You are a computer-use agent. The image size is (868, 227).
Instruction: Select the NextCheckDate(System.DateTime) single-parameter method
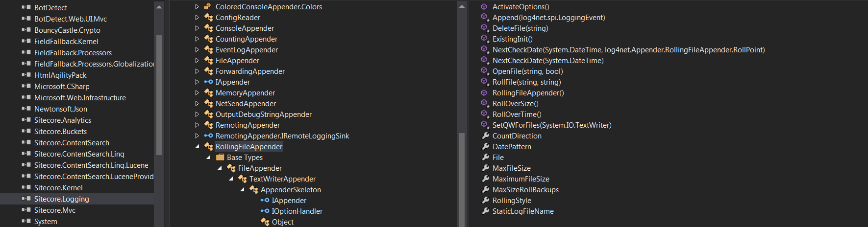point(548,61)
